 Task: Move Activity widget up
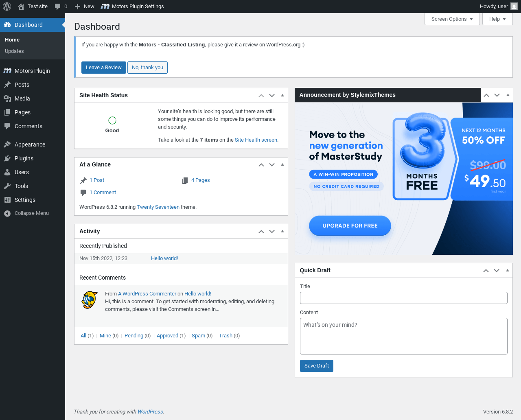tap(261, 232)
